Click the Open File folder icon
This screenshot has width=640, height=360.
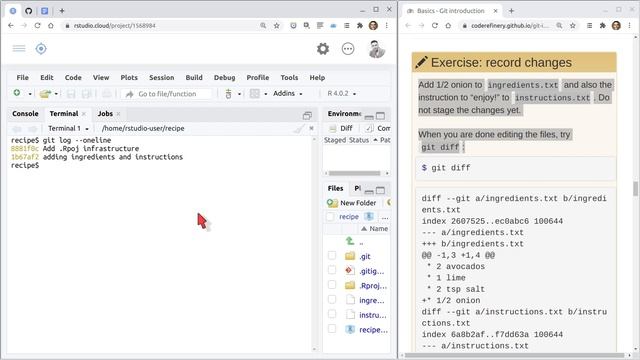(45, 93)
